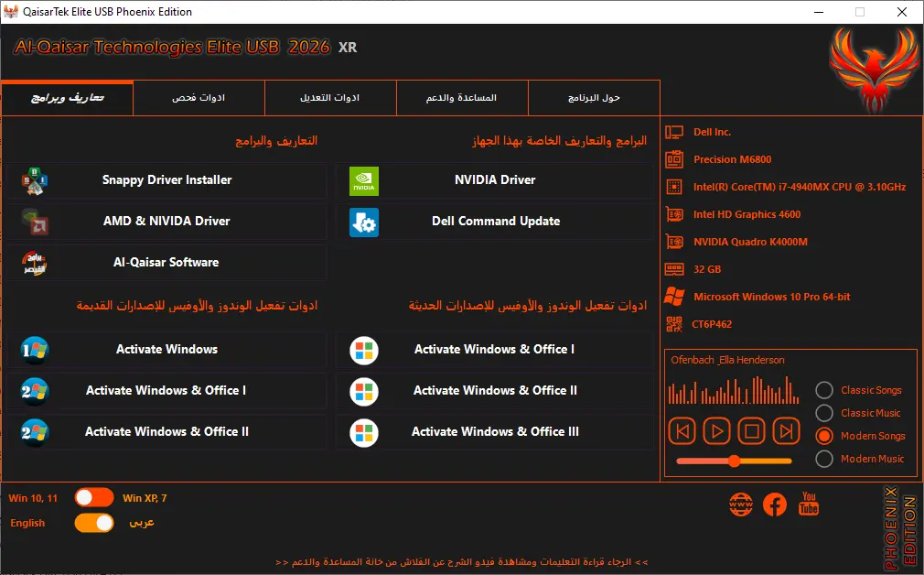Click the QR code icon beside CT6P462
The height and width of the screenshot is (575, 924).
[x=674, y=324]
